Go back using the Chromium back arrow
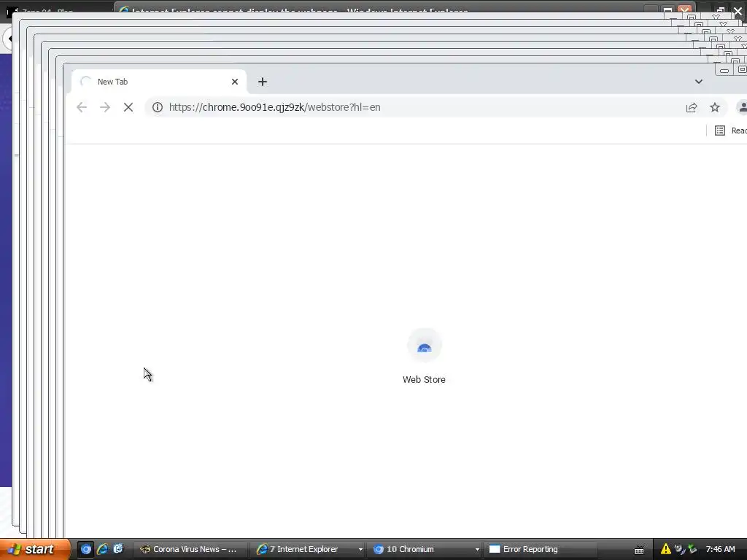 (x=82, y=107)
